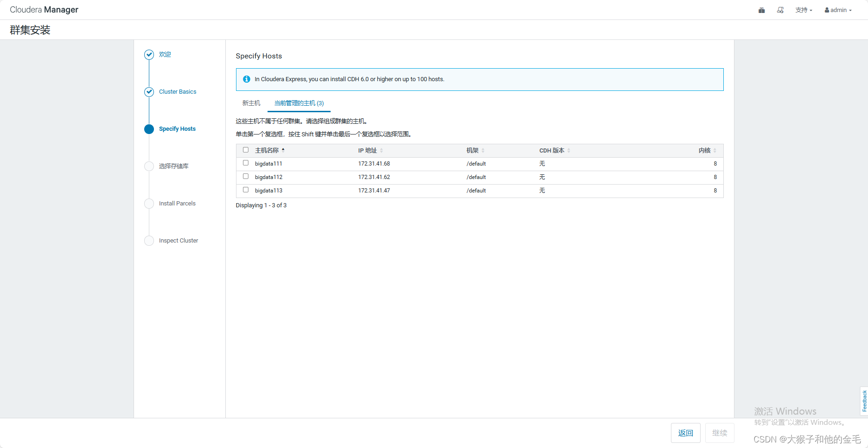Click the 机架 column header
The width and height of the screenshot is (868, 448).
[x=472, y=150]
